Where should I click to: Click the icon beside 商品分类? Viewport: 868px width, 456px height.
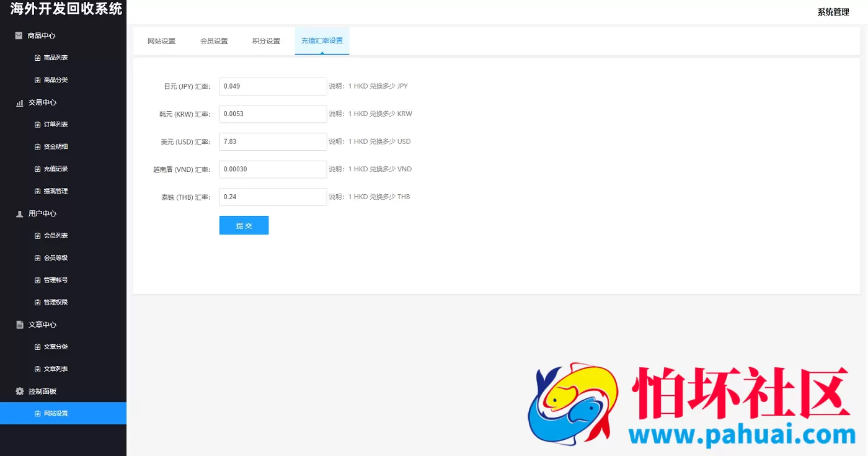(x=37, y=80)
